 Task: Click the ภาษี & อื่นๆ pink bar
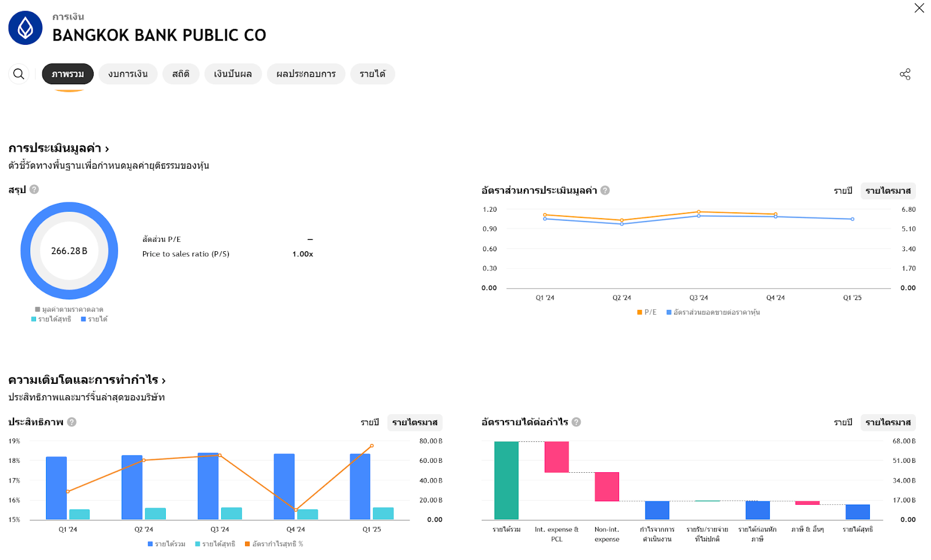click(x=808, y=503)
